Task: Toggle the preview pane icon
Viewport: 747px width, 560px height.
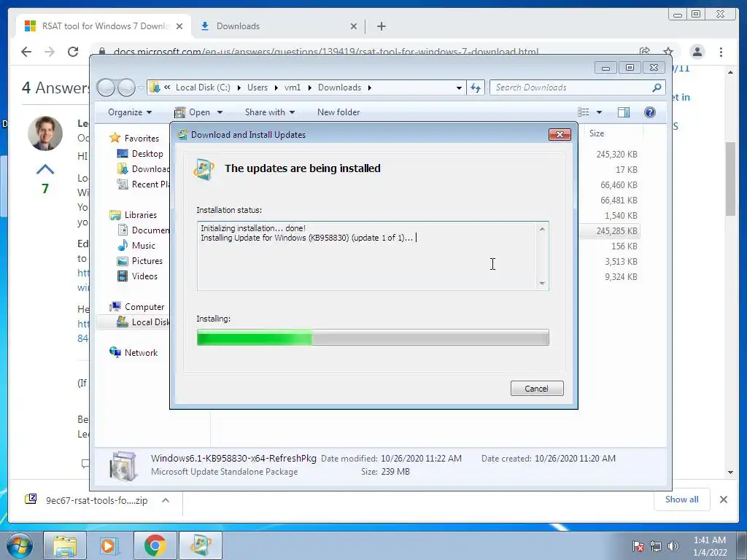Action: click(x=624, y=112)
